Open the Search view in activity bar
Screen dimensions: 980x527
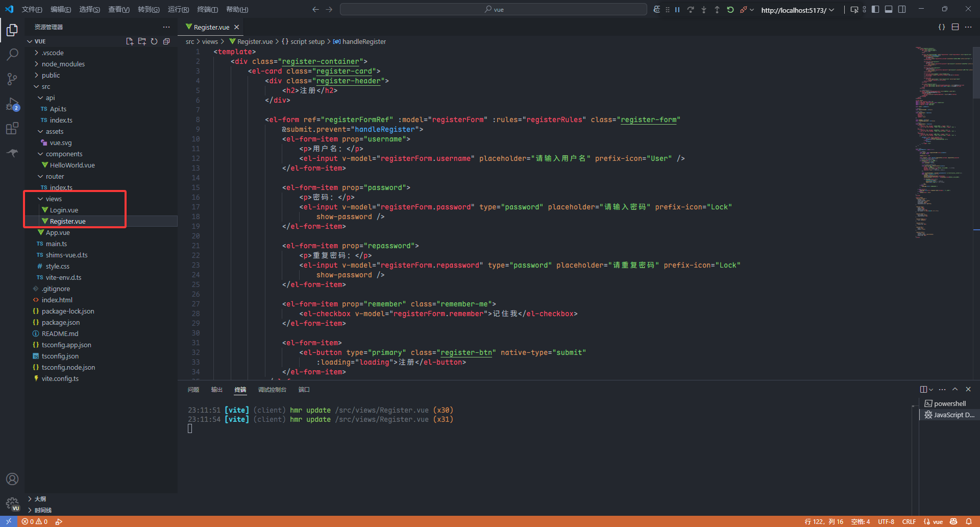pos(12,54)
